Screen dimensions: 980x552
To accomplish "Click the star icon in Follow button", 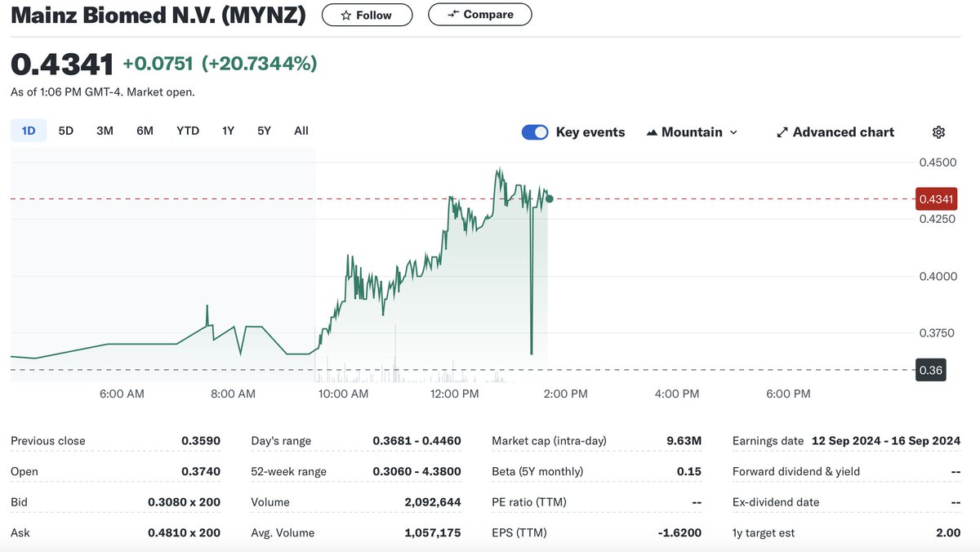I will click(345, 15).
